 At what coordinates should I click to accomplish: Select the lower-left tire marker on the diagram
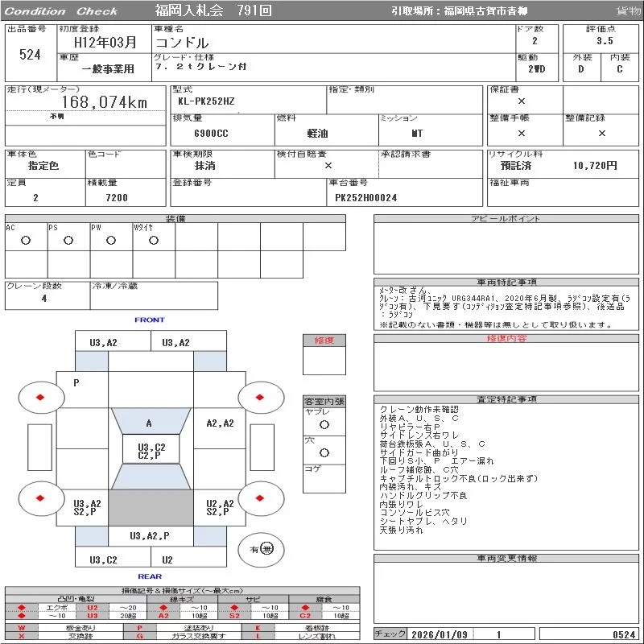pos(39,497)
